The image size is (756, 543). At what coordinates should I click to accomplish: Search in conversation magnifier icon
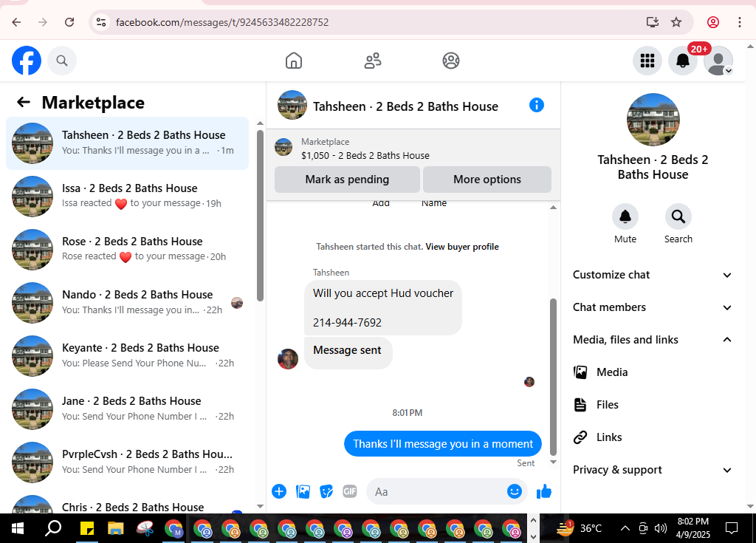coord(678,216)
